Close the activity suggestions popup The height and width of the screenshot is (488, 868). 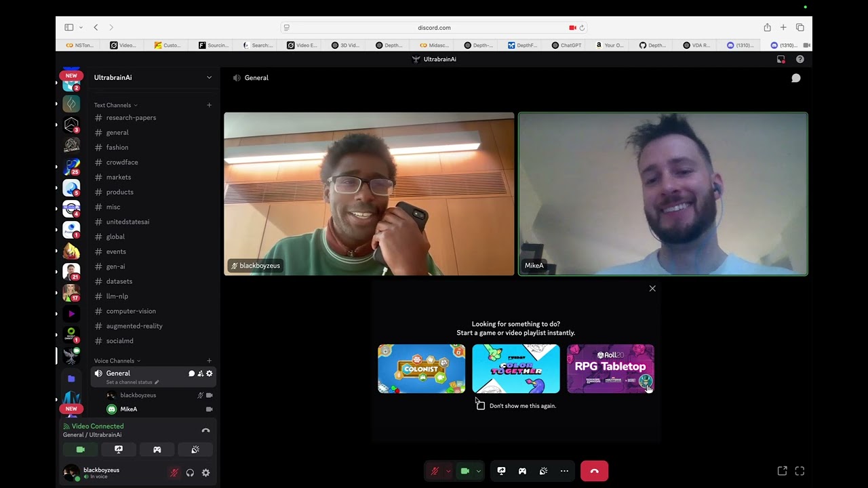coord(652,289)
